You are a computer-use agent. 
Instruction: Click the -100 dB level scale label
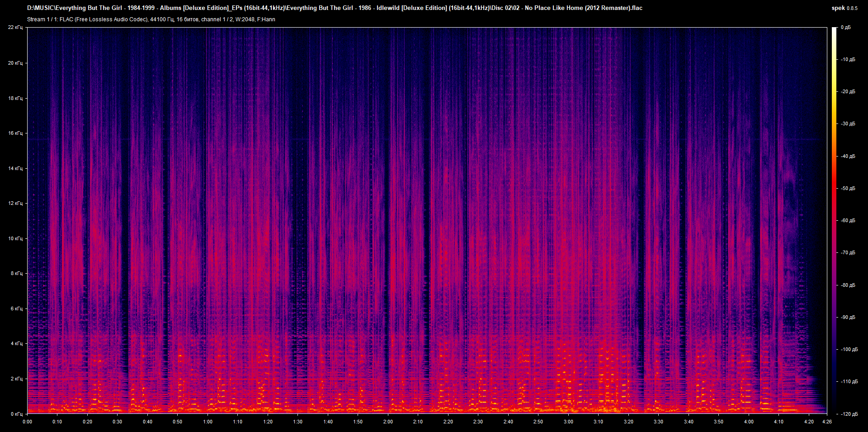pos(849,350)
